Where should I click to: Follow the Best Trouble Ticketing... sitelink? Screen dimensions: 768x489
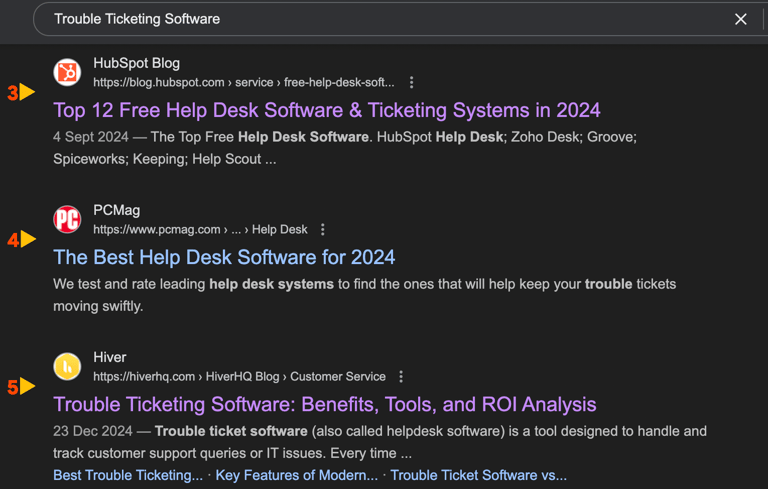(128, 475)
